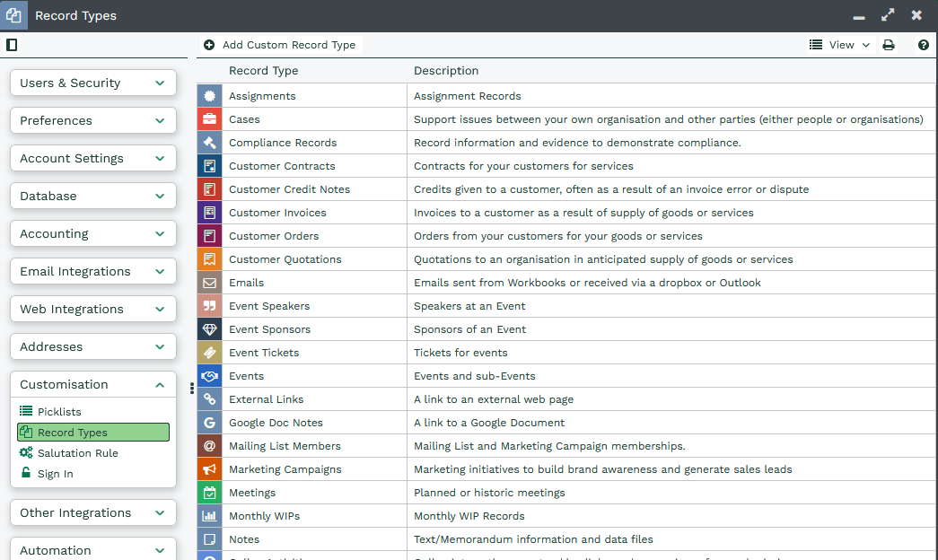Image resolution: width=938 pixels, height=560 pixels.
Task: Expand the Other Integrations section
Action: coord(93,512)
